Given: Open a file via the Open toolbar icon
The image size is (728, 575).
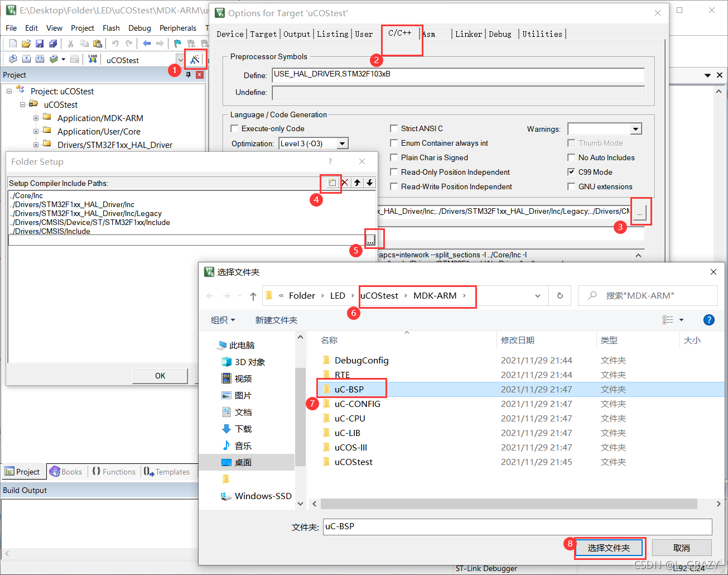Looking at the screenshot, I should (26, 44).
